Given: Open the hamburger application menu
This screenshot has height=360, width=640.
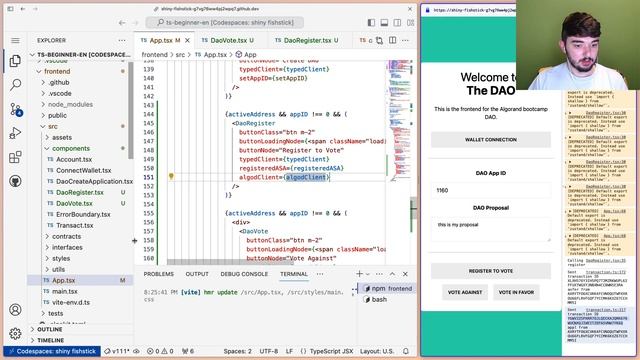Looking at the screenshot, I should click(15, 40).
